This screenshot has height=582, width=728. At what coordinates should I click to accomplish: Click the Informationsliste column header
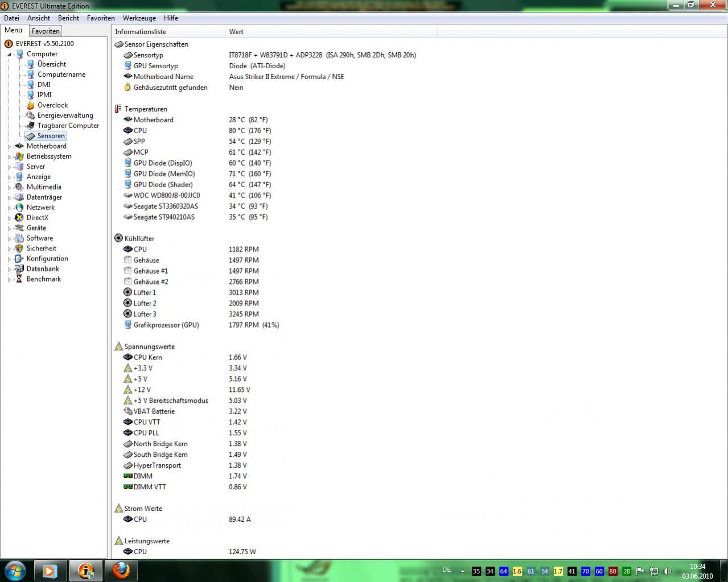(169, 32)
